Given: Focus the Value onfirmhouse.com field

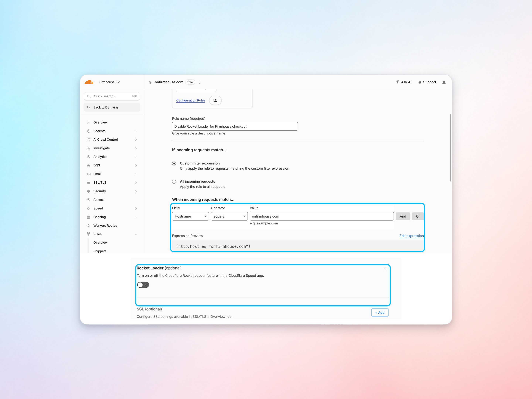Looking at the screenshot, I should pyautogui.click(x=322, y=216).
